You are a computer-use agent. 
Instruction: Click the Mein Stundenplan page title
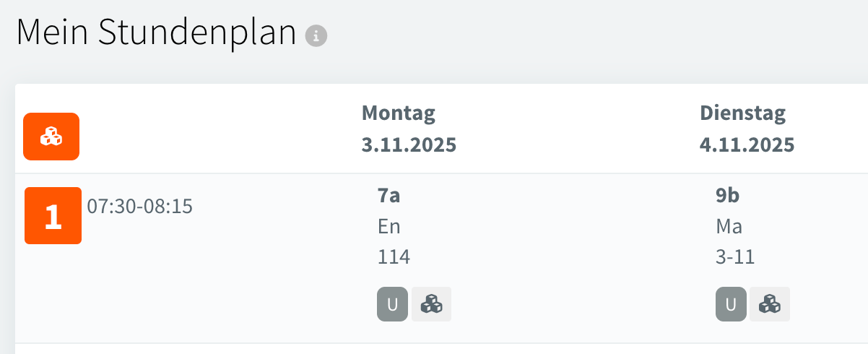pos(156,33)
